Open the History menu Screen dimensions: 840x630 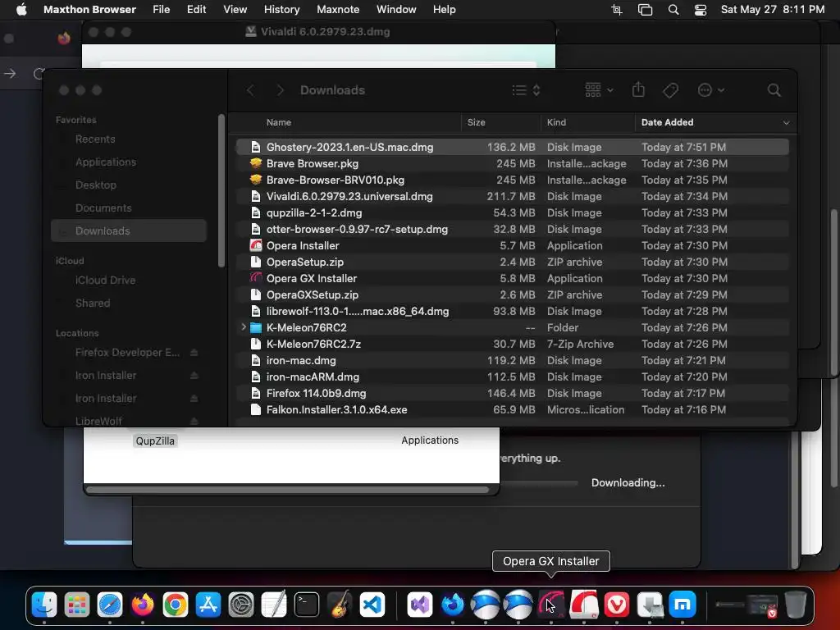point(282,10)
